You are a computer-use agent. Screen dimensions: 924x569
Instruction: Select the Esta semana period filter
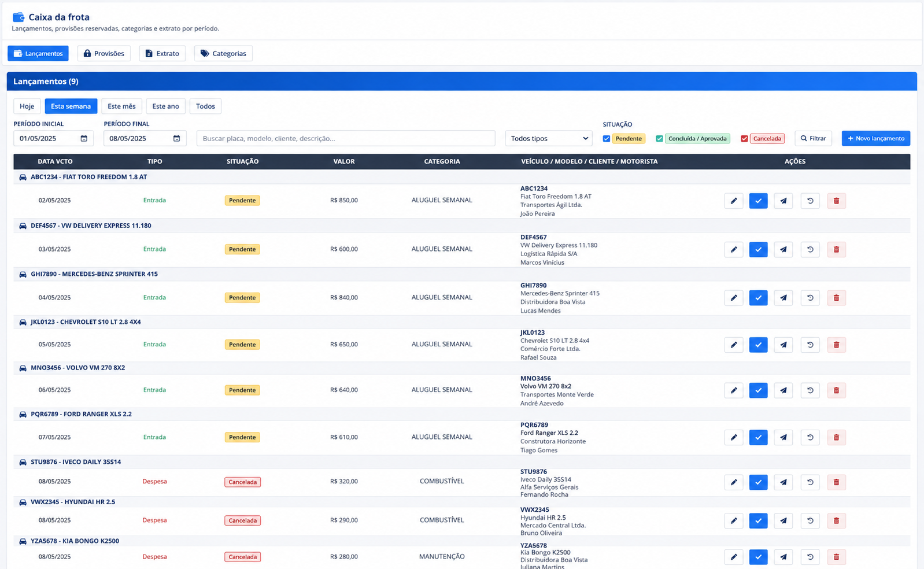(71, 106)
